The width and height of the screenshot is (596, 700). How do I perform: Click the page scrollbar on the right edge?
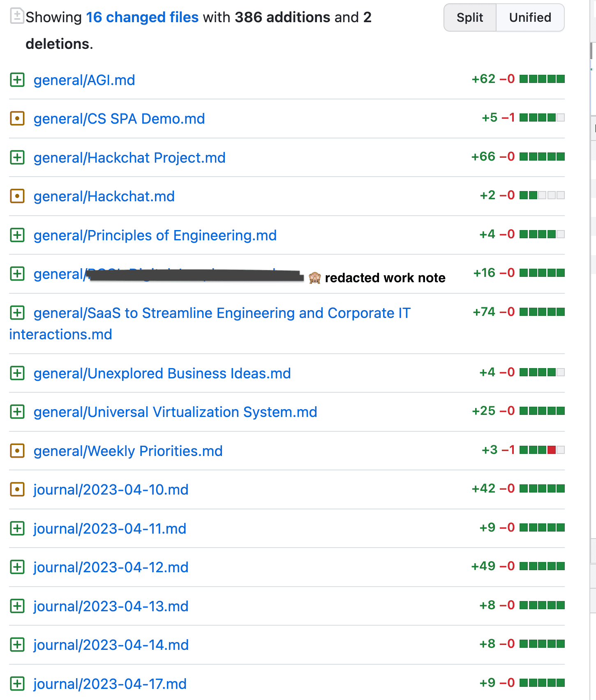592,51
